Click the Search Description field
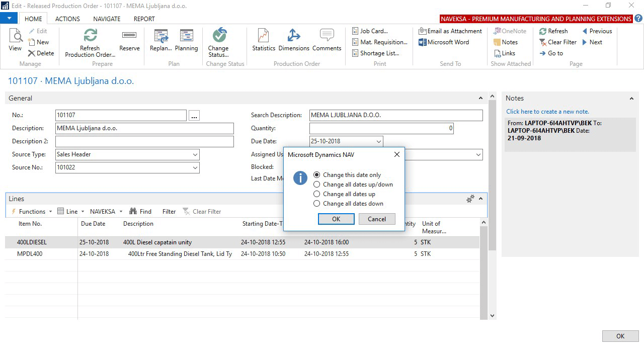 (396, 116)
